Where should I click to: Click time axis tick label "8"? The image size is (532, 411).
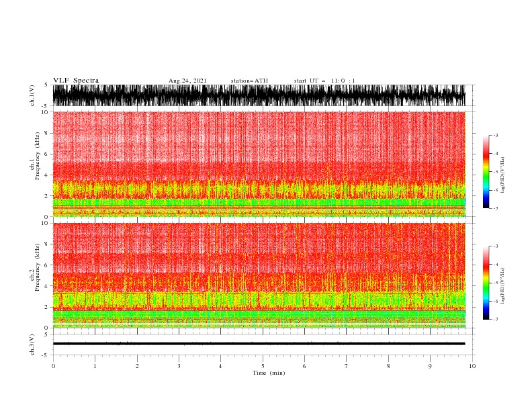click(x=388, y=366)
